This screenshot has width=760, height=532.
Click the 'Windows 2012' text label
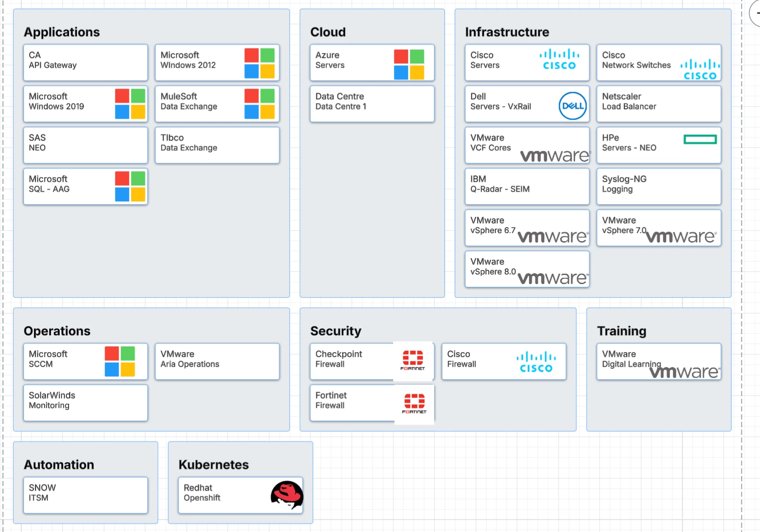[188, 65]
